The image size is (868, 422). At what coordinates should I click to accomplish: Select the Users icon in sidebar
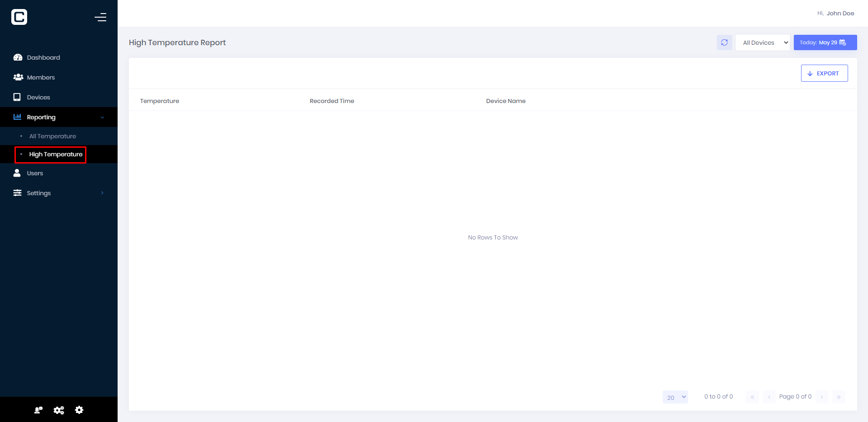pos(17,173)
